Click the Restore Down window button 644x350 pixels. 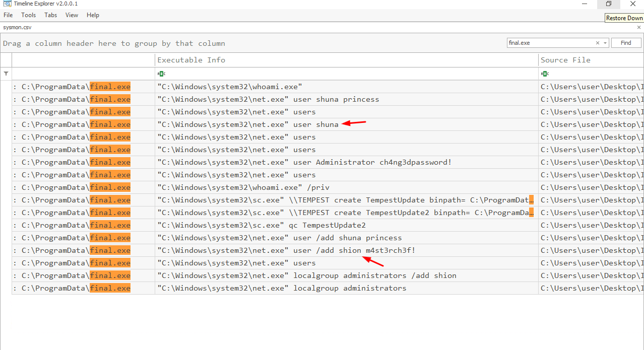coord(608,4)
